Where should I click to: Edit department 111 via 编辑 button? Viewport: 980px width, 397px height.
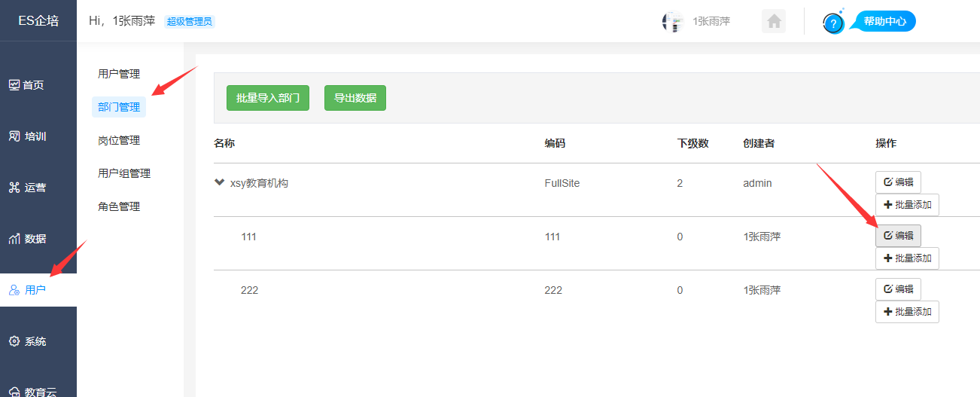(898, 236)
